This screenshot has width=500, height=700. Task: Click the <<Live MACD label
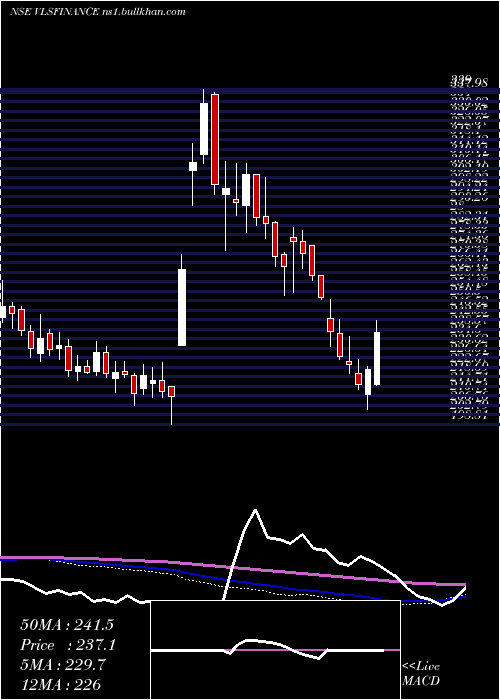point(421,674)
